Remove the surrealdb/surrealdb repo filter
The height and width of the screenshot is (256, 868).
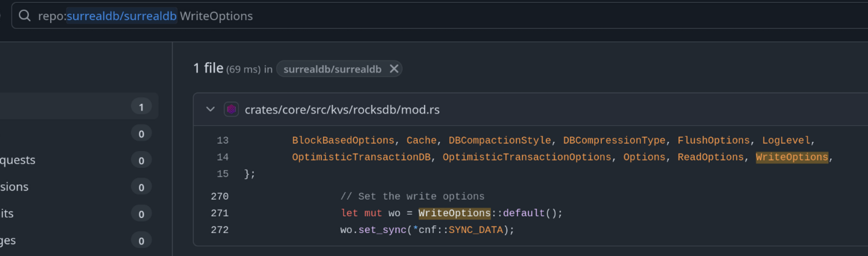(x=394, y=69)
